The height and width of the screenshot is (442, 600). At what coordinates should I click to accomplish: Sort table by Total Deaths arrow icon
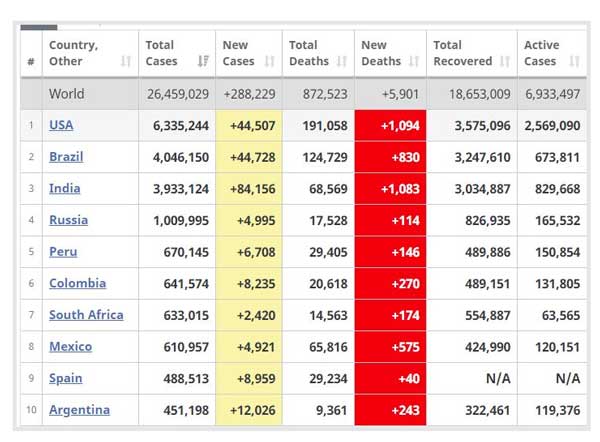tap(342, 62)
